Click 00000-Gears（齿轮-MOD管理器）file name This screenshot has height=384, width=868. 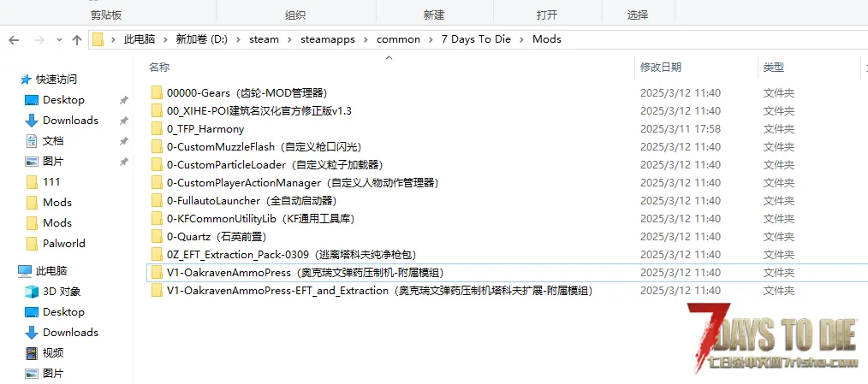(x=248, y=93)
